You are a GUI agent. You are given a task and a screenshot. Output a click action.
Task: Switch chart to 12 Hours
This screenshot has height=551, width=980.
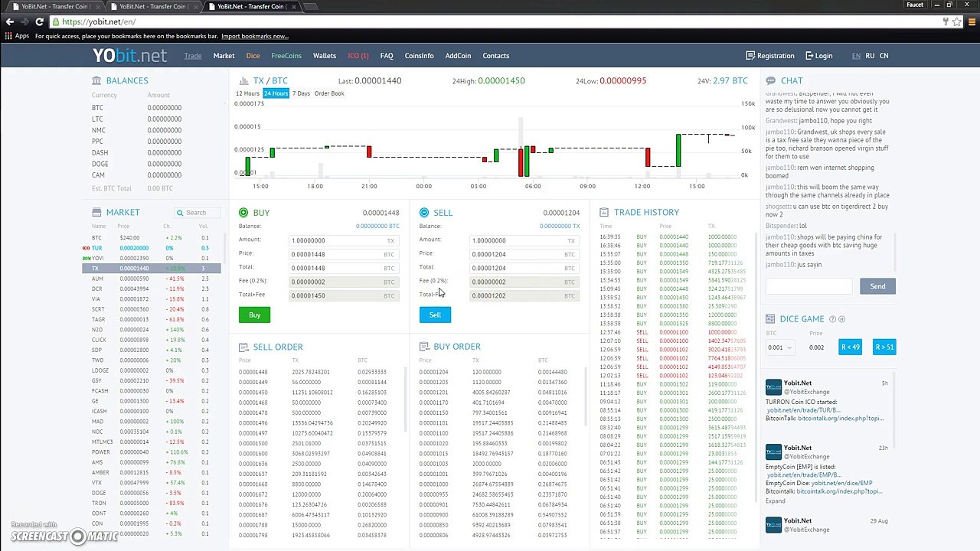coord(247,93)
